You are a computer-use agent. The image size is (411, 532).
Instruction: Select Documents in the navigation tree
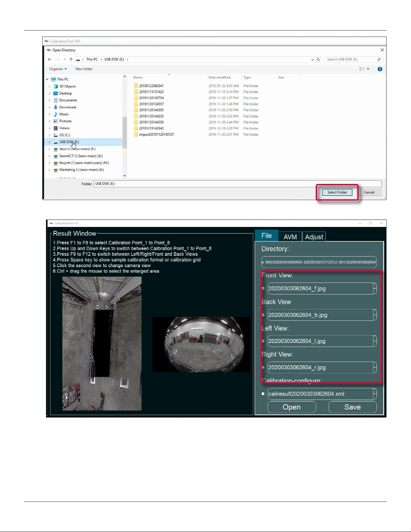pos(68,100)
